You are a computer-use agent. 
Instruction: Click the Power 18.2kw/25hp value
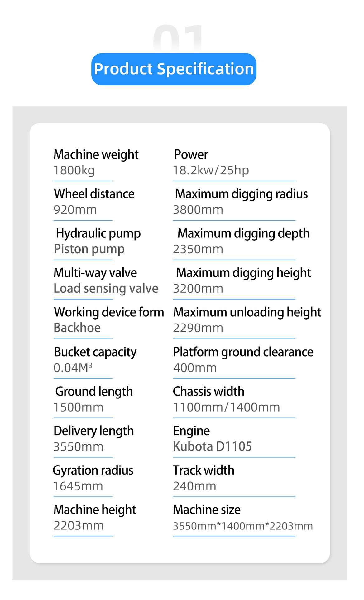coord(211,170)
